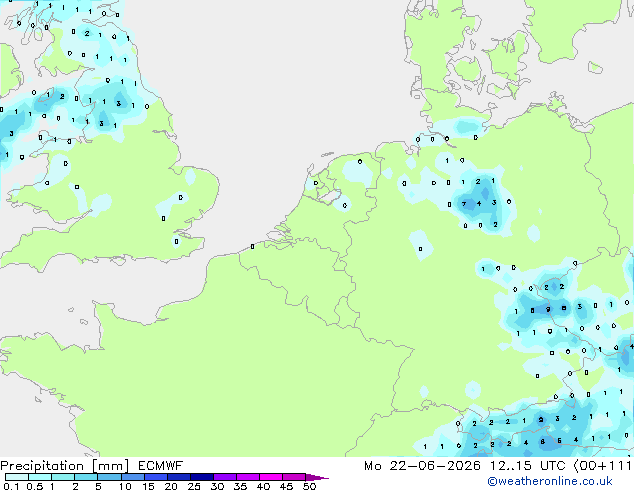Select the 5–10 mm legend color swatch

click(109, 477)
